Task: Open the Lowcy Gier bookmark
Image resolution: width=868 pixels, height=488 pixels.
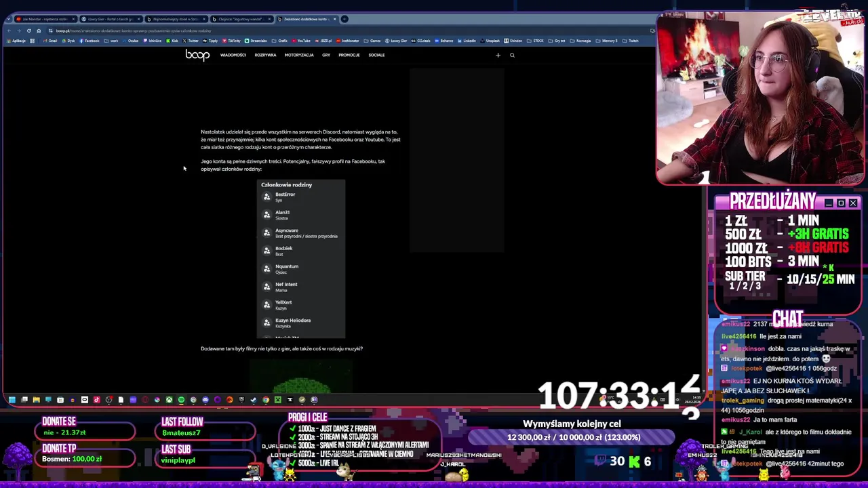Action: 395,41
